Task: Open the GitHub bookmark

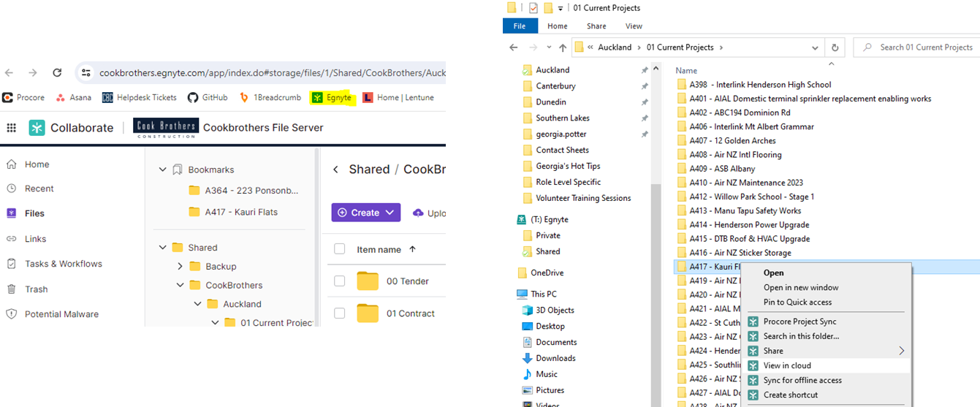Action: (x=208, y=97)
